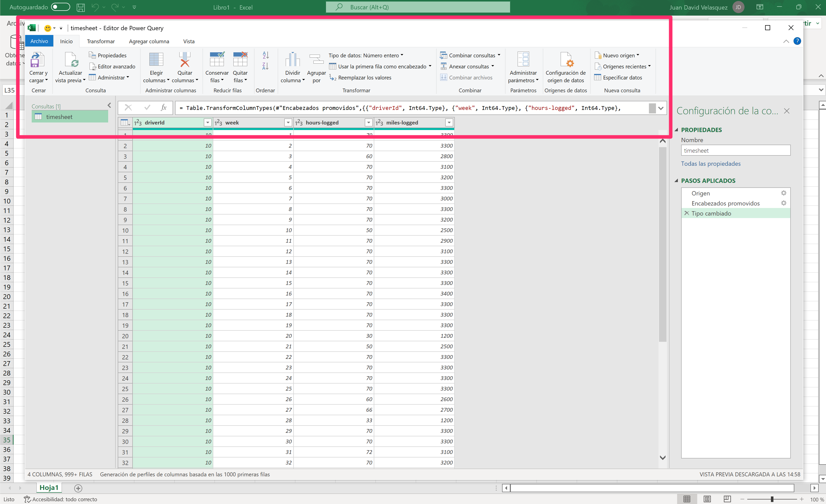Switch to the Agregar columna tab

pyautogui.click(x=149, y=41)
